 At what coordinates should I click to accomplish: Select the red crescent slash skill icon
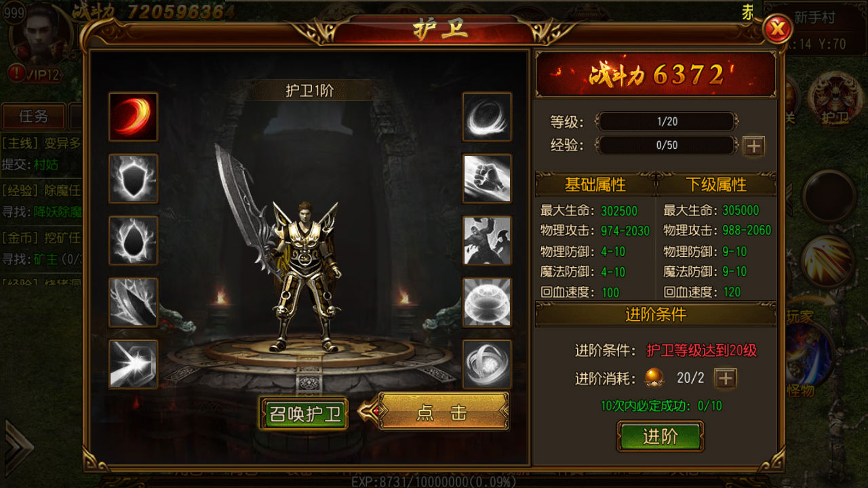click(133, 117)
